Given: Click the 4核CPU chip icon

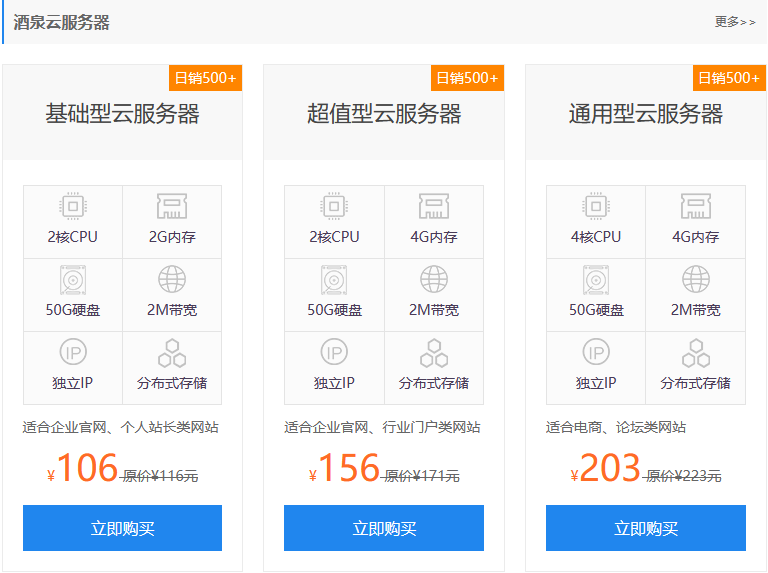Looking at the screenshot, I should click(596, 206).
